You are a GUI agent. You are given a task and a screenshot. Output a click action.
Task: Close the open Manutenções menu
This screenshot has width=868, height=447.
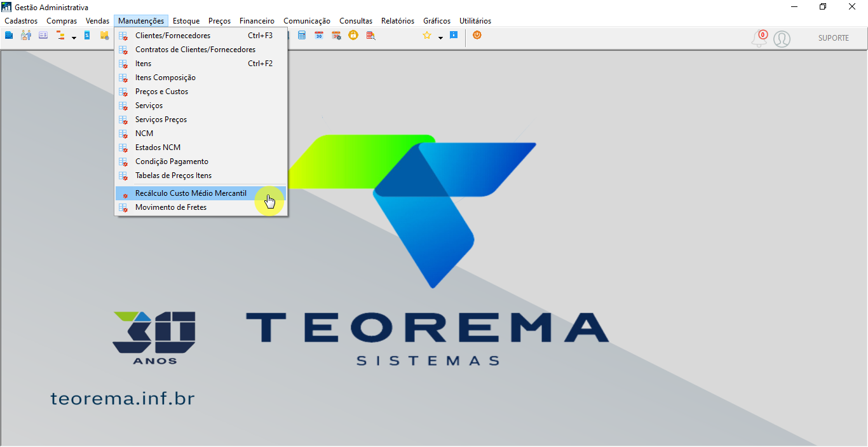[141, 21]
